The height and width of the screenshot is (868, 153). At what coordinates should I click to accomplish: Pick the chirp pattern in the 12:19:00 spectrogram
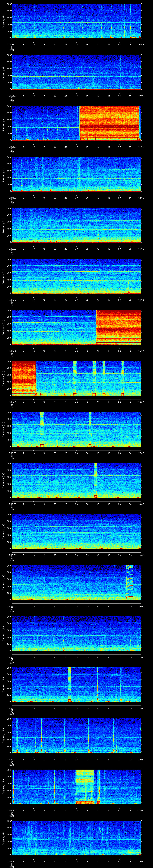(x=130, y=582)
